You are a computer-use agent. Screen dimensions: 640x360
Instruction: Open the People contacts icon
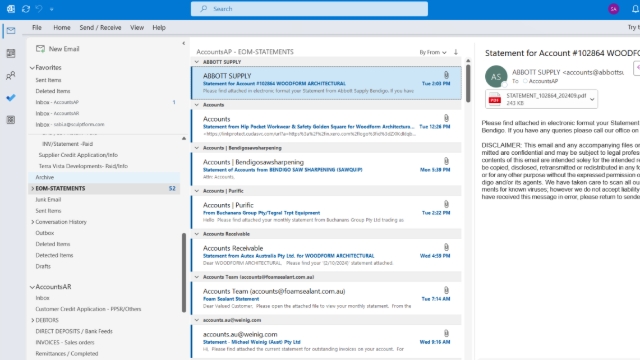point(11,76)
